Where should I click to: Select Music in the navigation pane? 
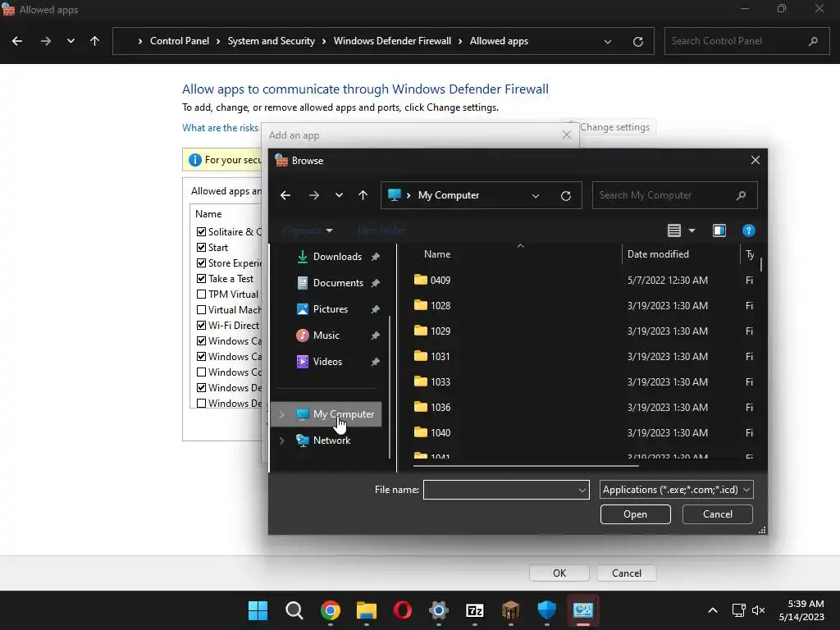pos(326,336)
